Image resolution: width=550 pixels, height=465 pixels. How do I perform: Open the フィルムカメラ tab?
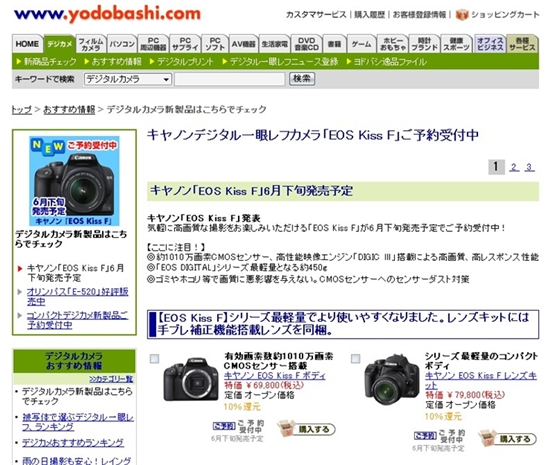(91, 44)
